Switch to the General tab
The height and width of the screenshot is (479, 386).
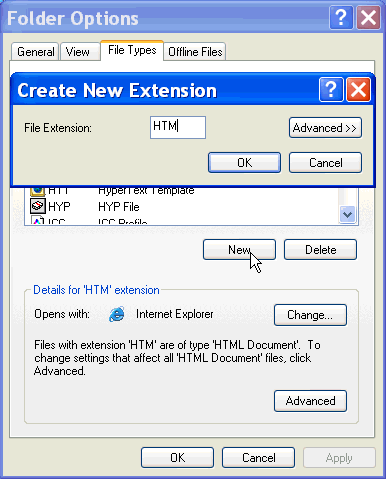(x=35, y=52)
